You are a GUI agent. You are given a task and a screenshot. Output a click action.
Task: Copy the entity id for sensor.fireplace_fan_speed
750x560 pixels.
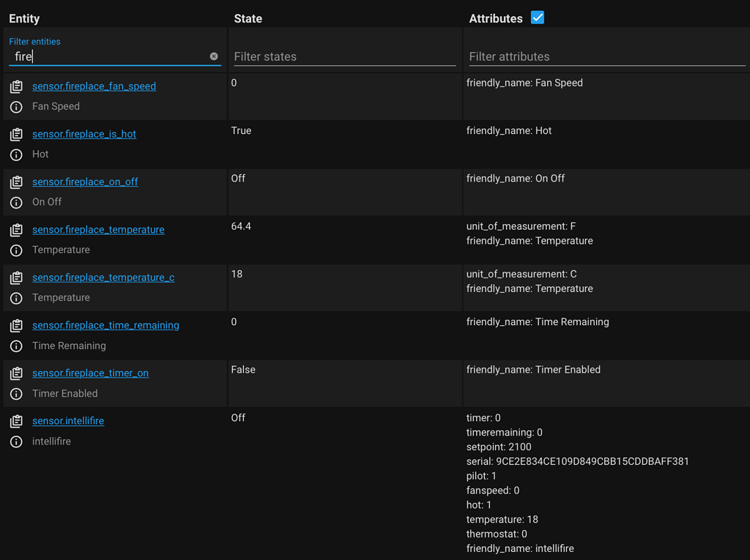[x=15, y=85]
